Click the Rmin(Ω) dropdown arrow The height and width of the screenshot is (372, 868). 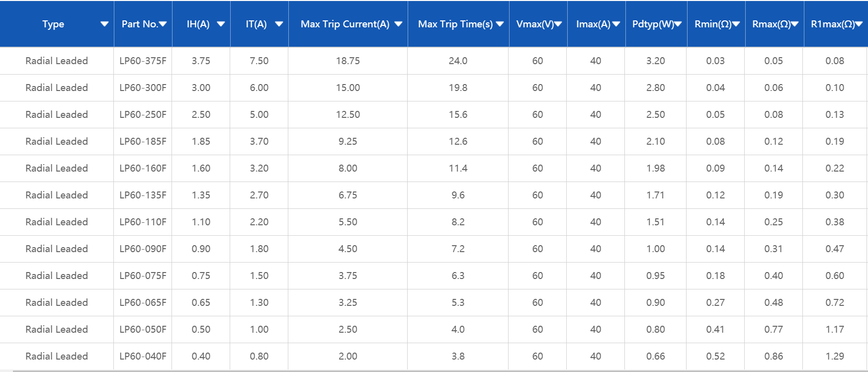coord(736,24)
